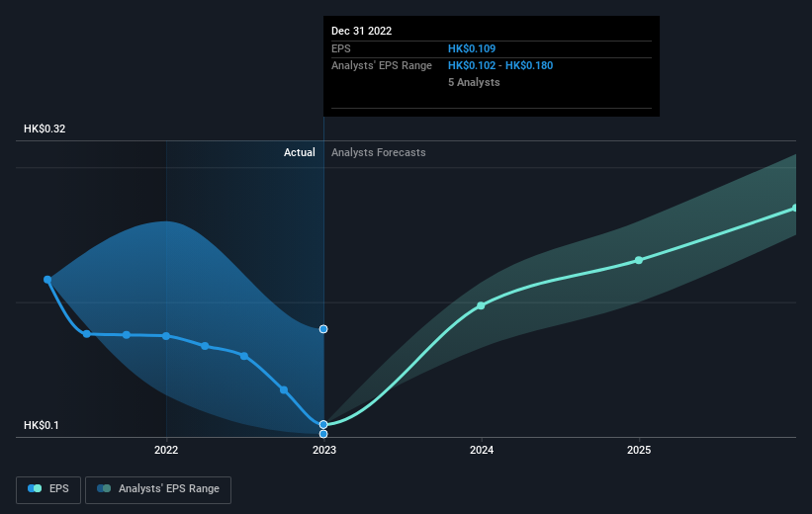Image resolution: width=812 pixels, height=514 pixels.
Task: Click the 5 Analysts text in tooltip
Action: pos(474,82)
